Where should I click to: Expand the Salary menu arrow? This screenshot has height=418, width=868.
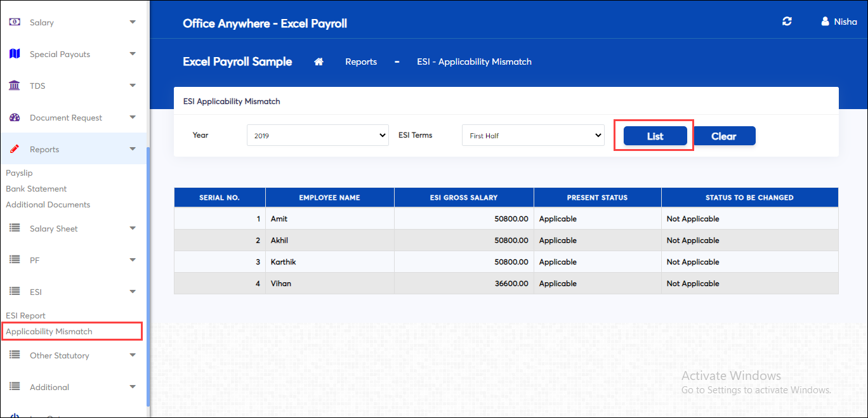(133, 22)
